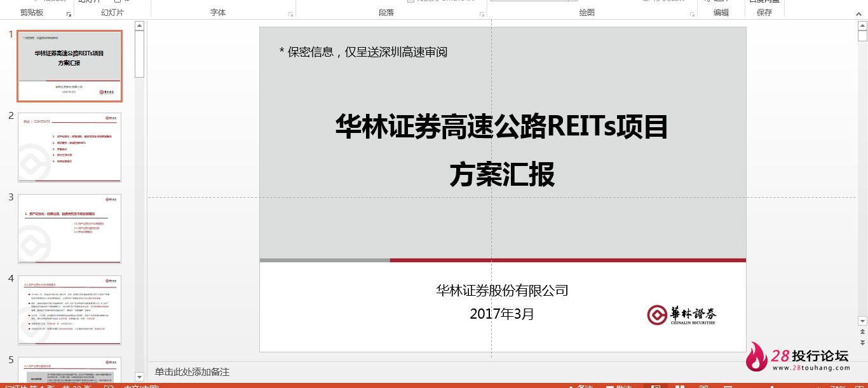Click the title 华林证券高速公路REITs项目
The width and height of the screenshot is (868, 388).
point(502,126)
